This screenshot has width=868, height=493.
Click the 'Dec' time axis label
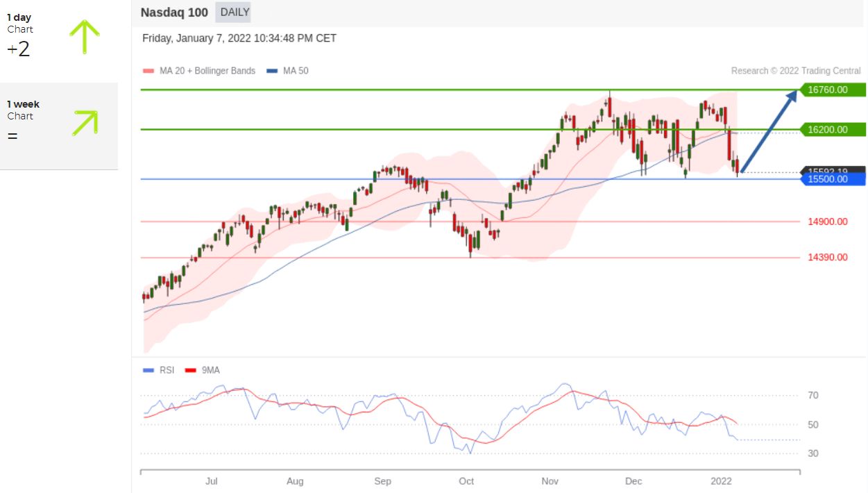coord(633,481)
